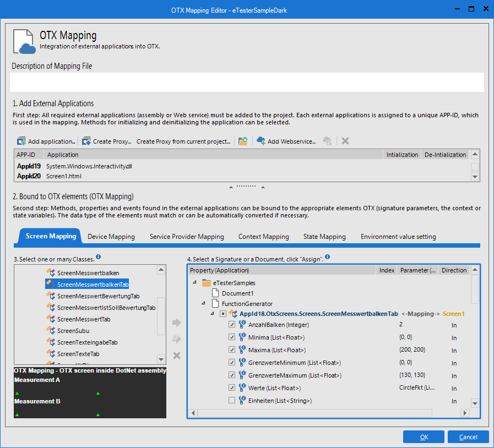Click the OK button
Viewport: 494px width, 448px height.
pos(424,436)
